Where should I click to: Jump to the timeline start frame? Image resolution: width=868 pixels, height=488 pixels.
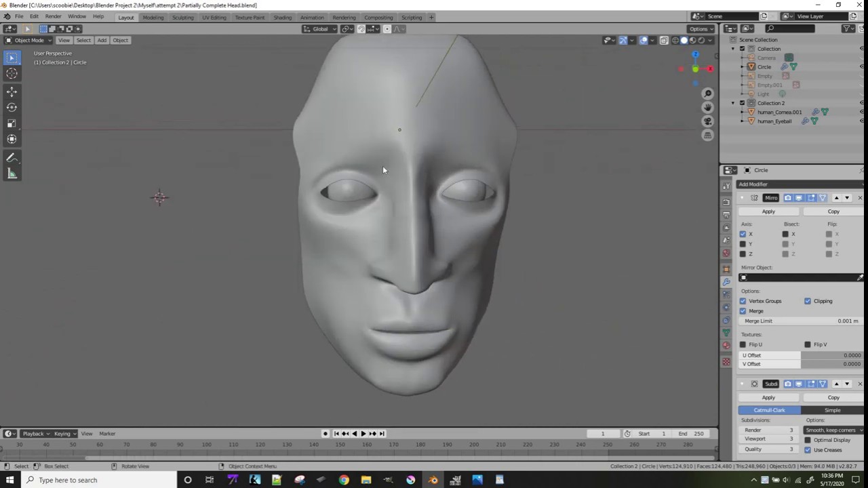(336, 434)
